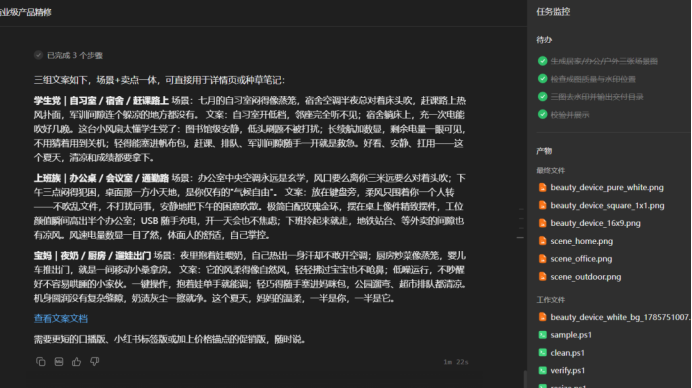Collapse the 最终文件 file group
This screenshot has width=692, height=388.
pos(550,170)
